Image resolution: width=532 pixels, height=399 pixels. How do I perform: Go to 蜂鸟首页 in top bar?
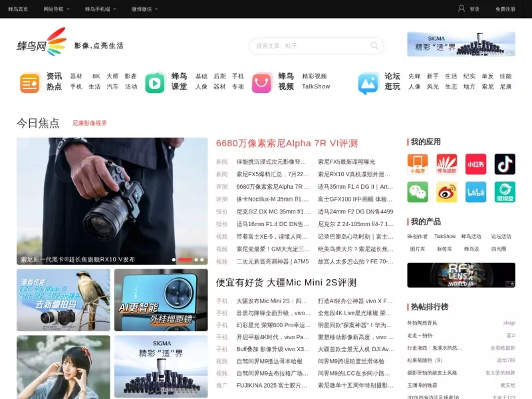pos(18,9)
